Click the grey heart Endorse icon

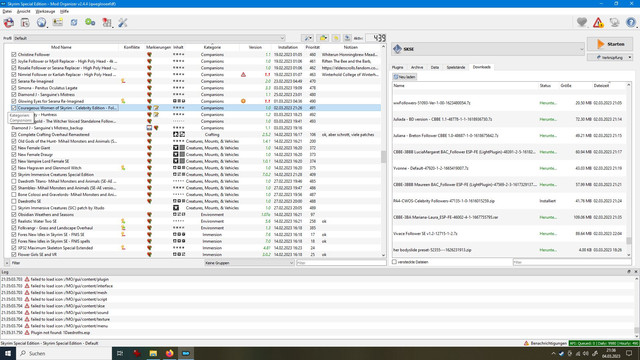582,22
